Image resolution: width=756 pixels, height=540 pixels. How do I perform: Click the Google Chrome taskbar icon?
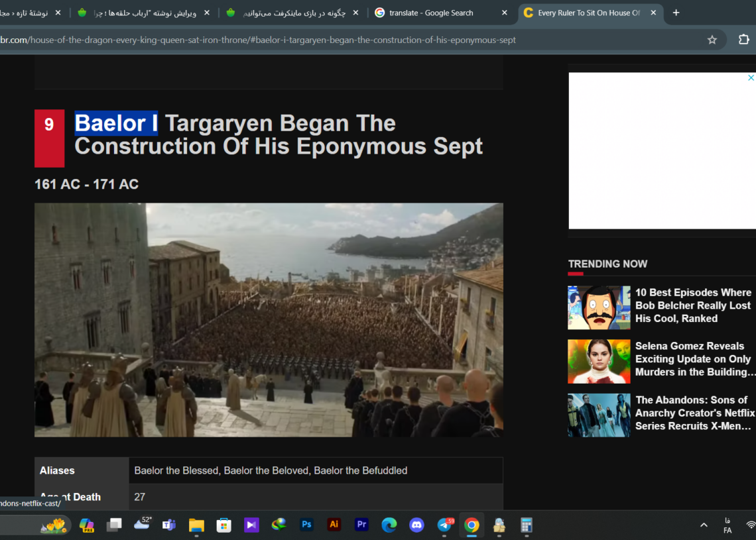tap(472, 525)
